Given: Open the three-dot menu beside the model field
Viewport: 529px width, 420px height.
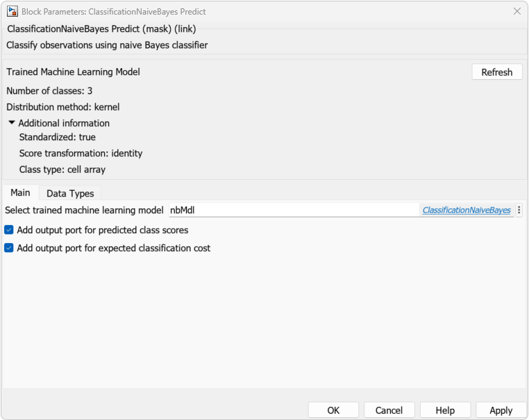Looking at the screenshot, I should point(519,210).
